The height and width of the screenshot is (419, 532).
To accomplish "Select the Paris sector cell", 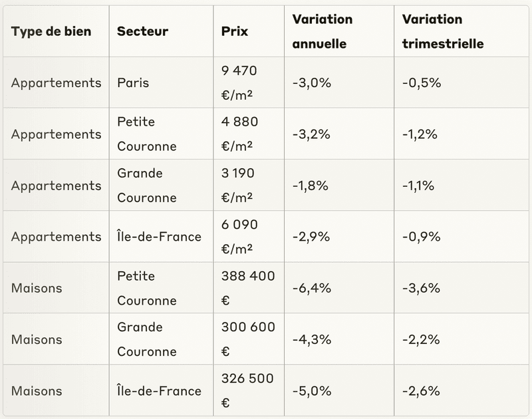I will 133,83.
